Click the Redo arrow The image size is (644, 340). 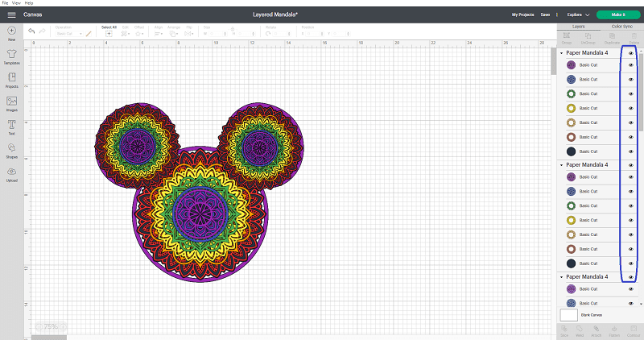click(x=43, y=31)
